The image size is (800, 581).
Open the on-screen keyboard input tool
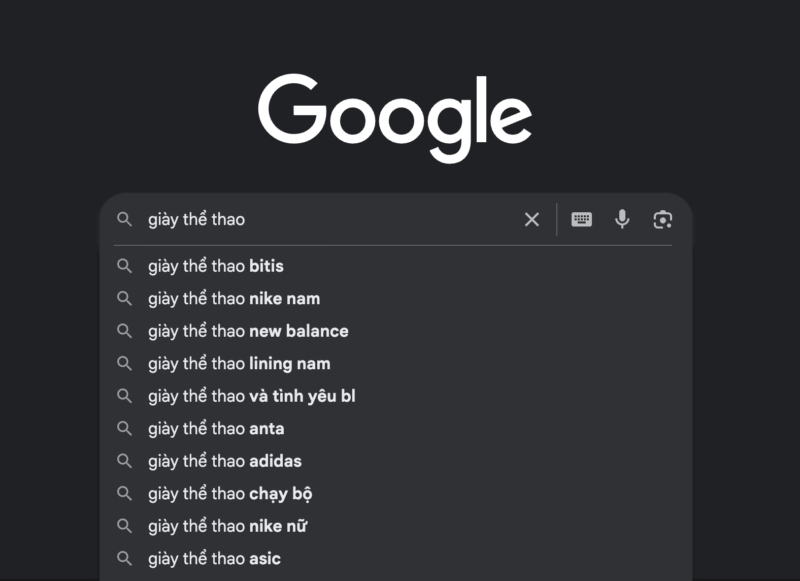(x=582, y=220)
